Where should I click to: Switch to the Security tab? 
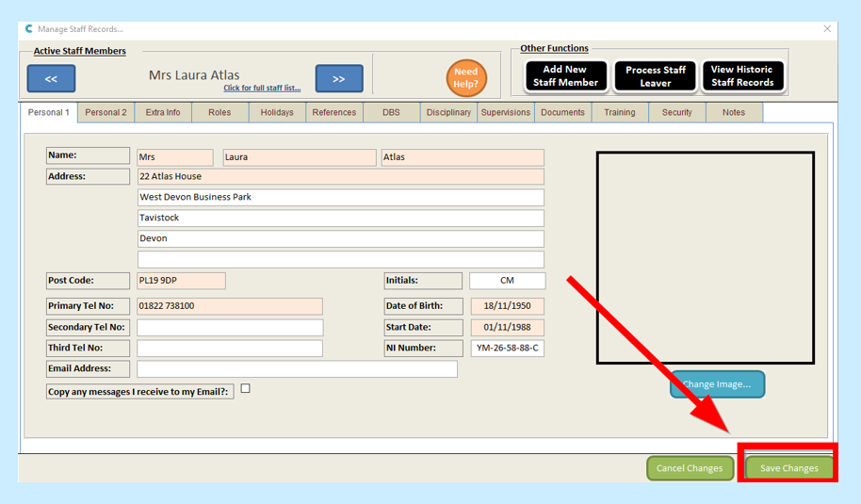click(x=676, y=113)
